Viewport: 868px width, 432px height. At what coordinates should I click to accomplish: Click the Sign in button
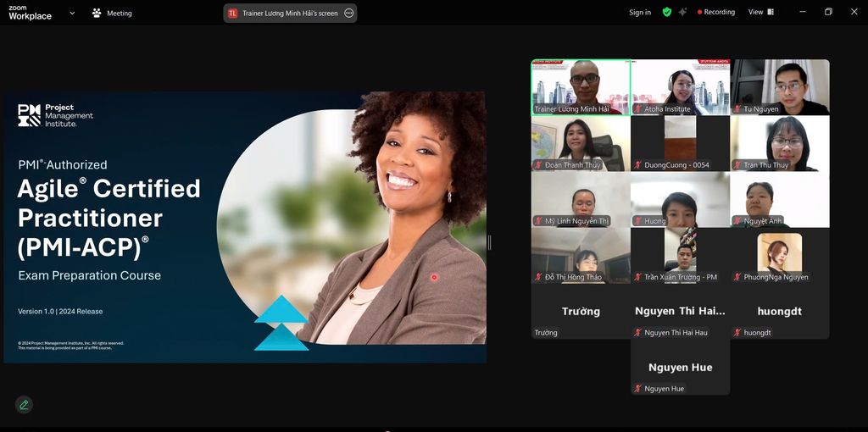click(640, 13)
